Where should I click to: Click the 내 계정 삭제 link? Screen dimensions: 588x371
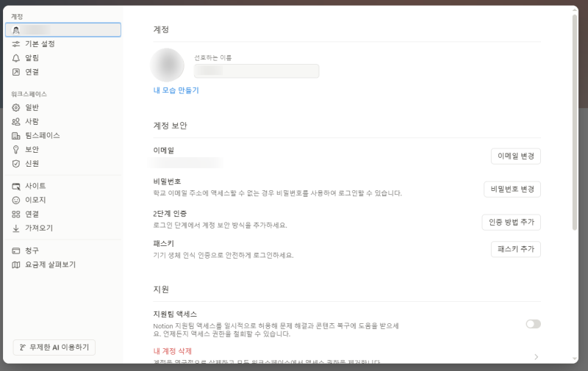click(173, 351)
